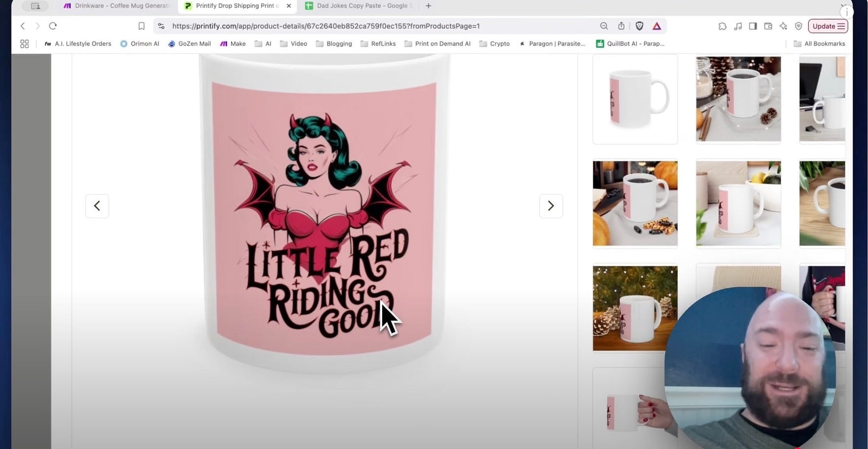Go back in browser history
This screenshot has width=868, height=449.
(x=23, y=26)
